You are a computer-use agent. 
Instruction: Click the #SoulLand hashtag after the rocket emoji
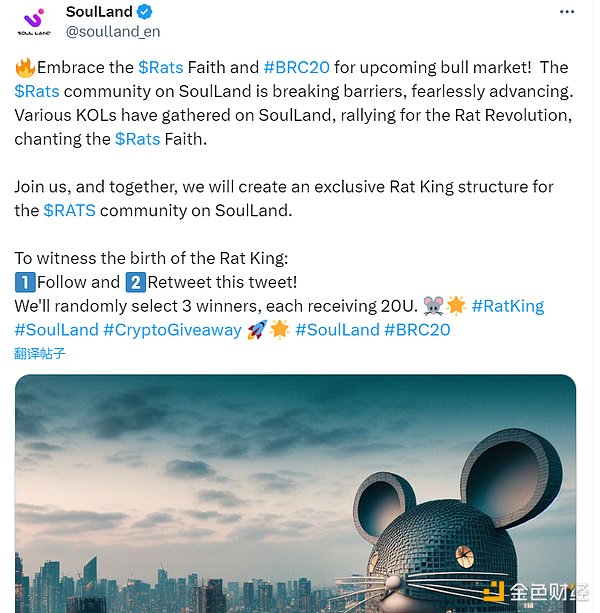[337, 330]
